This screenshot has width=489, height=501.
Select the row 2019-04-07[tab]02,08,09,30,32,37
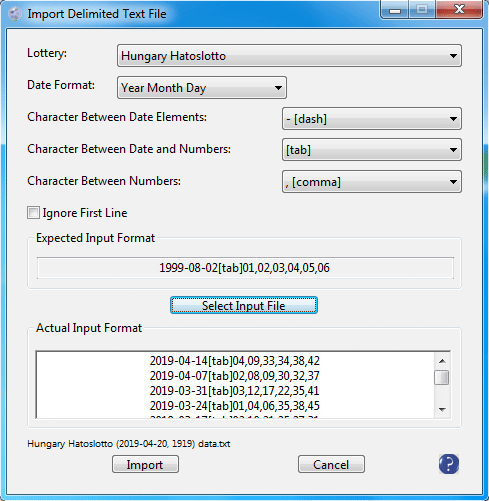[x=235, y=376]
